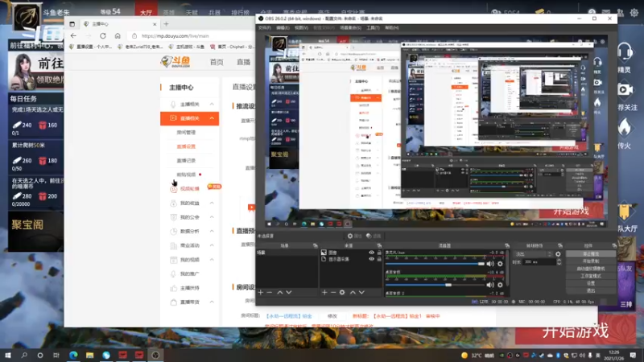Viewport: 644px width, 362px height.
Task: Increase transition duration stepper arrow
Action: 559,260
